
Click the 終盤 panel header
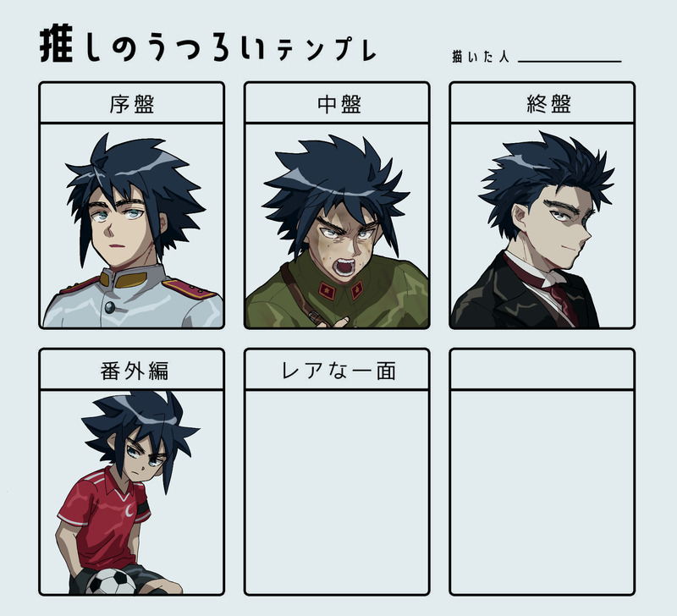point(542,103)
